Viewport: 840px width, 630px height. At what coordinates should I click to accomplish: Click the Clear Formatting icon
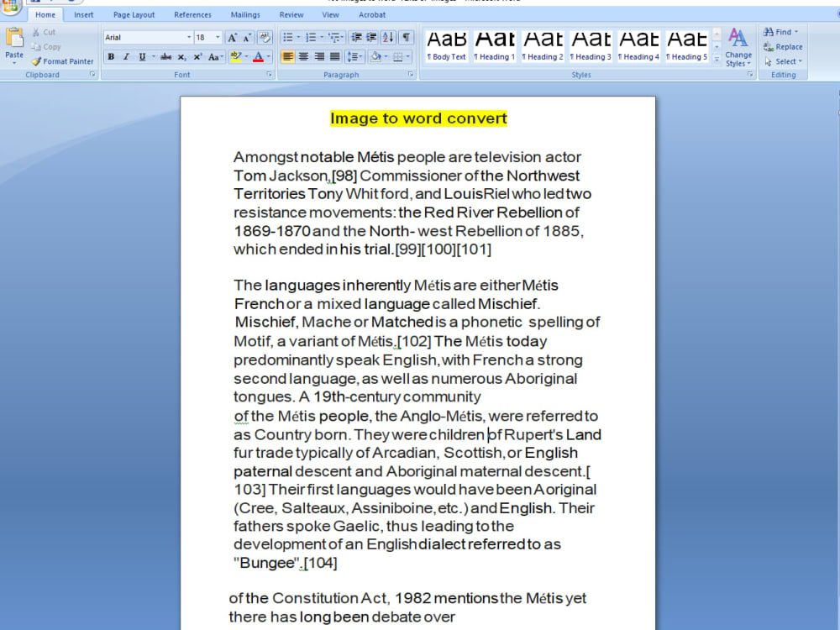click(x=265, y=38)
